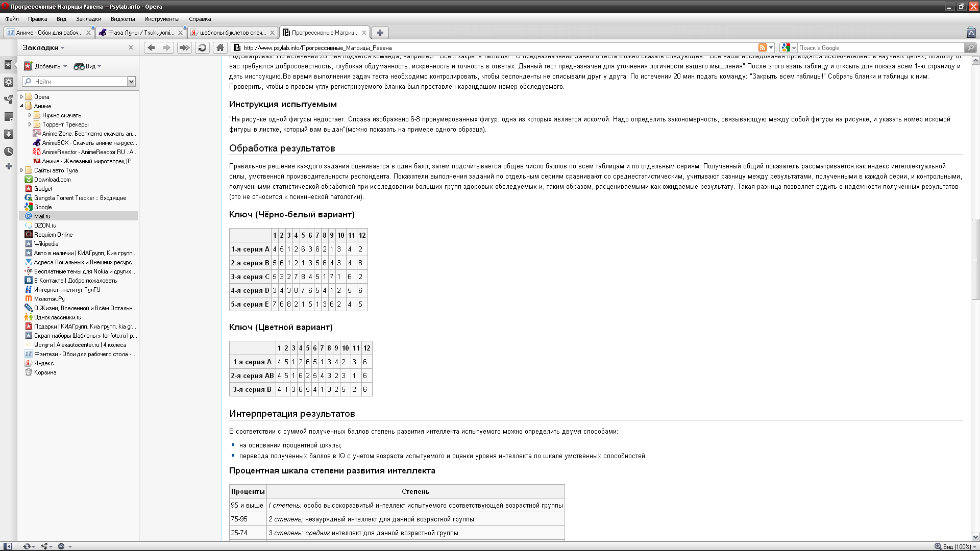
Task: Click the scrollbar up arrow
Action: [x=975, y=61]
